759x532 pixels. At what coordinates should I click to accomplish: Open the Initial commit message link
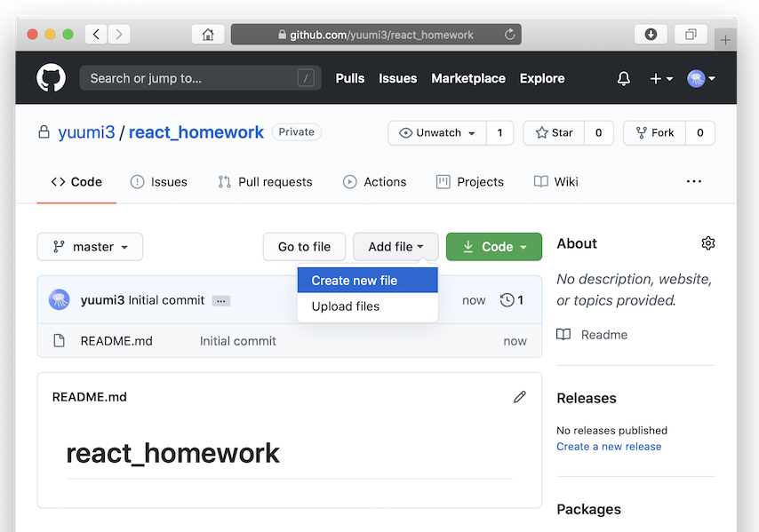[x=166, y=300]
